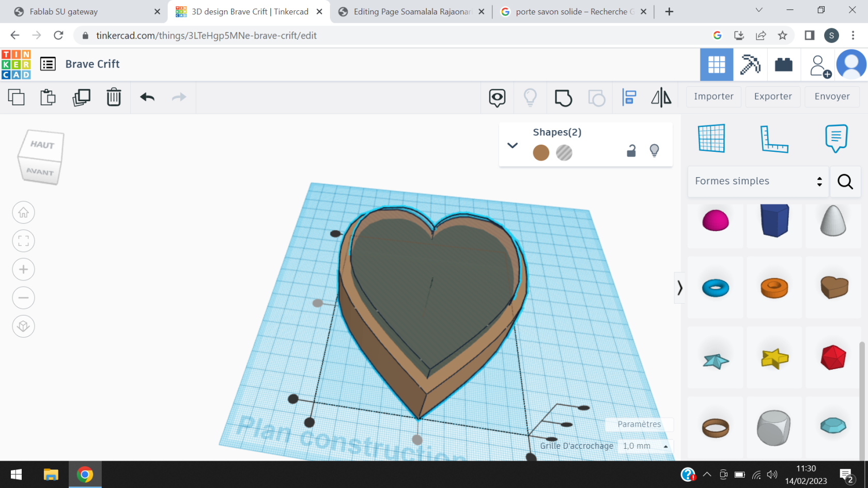The height and width of the screenshot is (488, 868).
Task: Choose the solid brown color swatch
Action: [x=541, y=153]
